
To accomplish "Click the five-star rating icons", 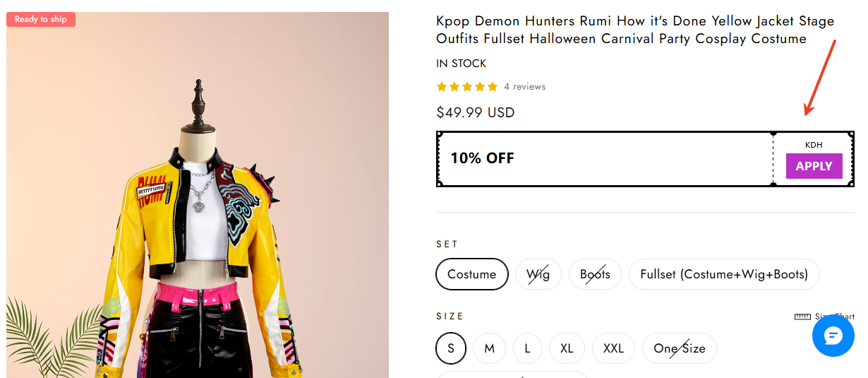I will click(x=466, y=87).
